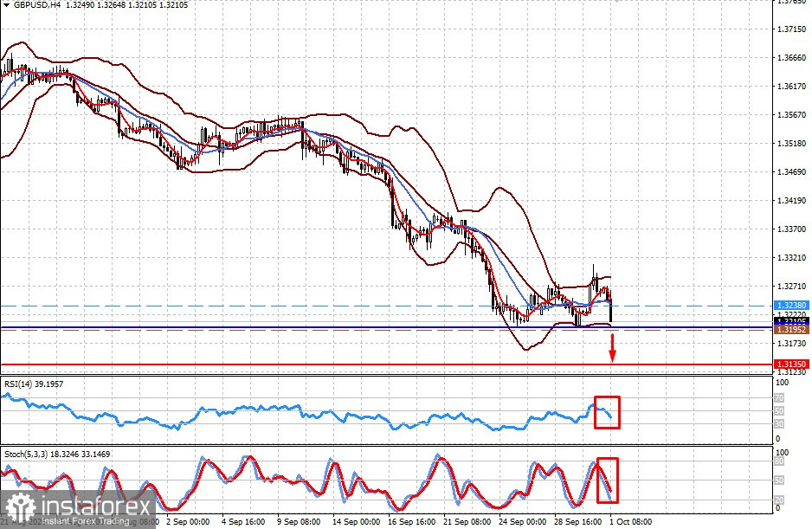
Task: Click the 1.35180 price axis label
Action: pos(792,144)
